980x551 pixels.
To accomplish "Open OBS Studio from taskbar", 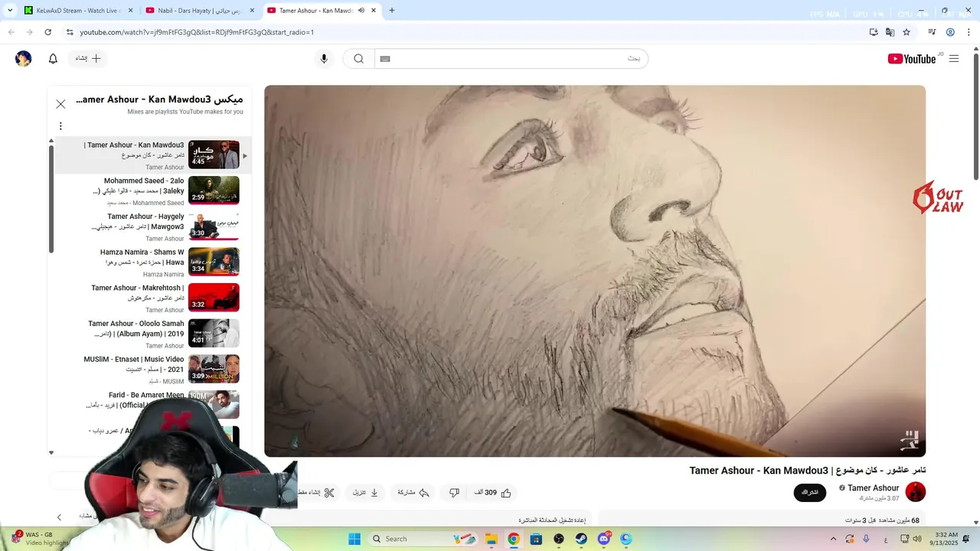I will tap(559, 539).
